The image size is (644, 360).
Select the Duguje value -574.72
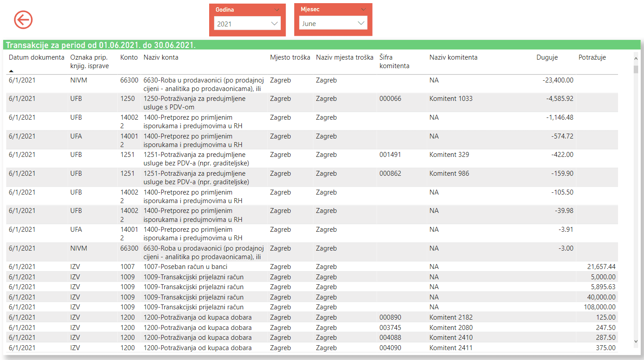(562, 136)
